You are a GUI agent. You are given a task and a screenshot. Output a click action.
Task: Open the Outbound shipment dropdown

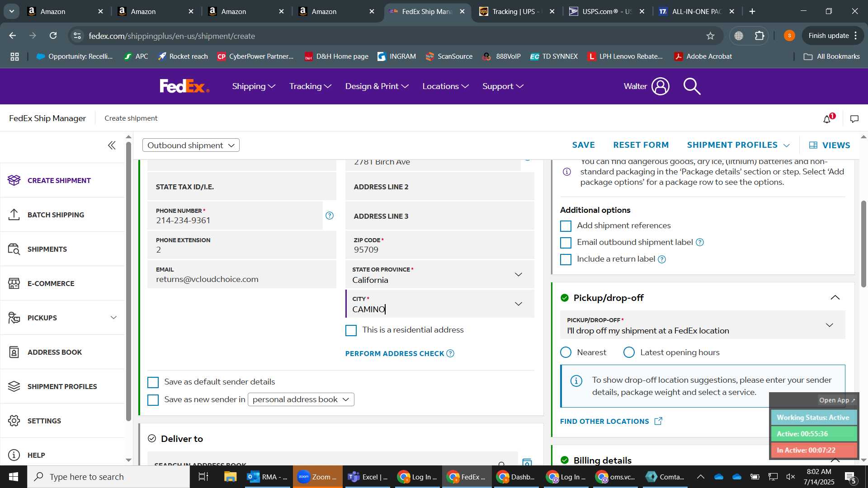[x=191, y=145]
